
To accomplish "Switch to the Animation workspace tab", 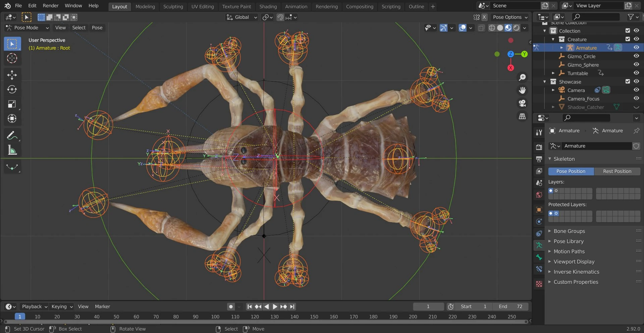I will tap(296, 6).
